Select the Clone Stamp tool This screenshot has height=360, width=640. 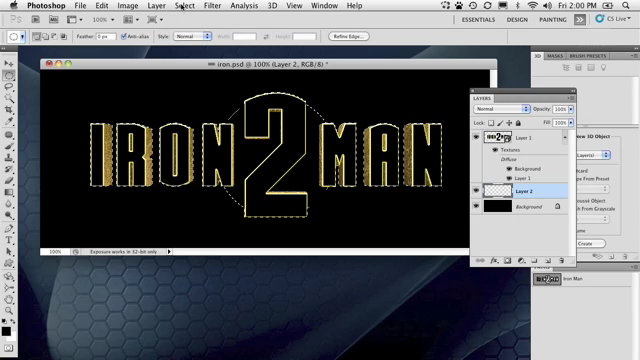click(9, 158)
